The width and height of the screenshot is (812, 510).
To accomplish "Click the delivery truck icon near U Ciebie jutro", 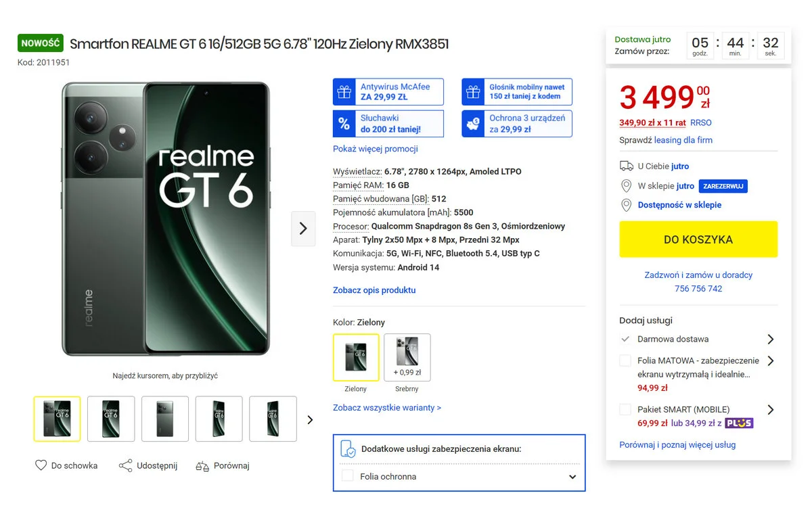I will 625,165.
